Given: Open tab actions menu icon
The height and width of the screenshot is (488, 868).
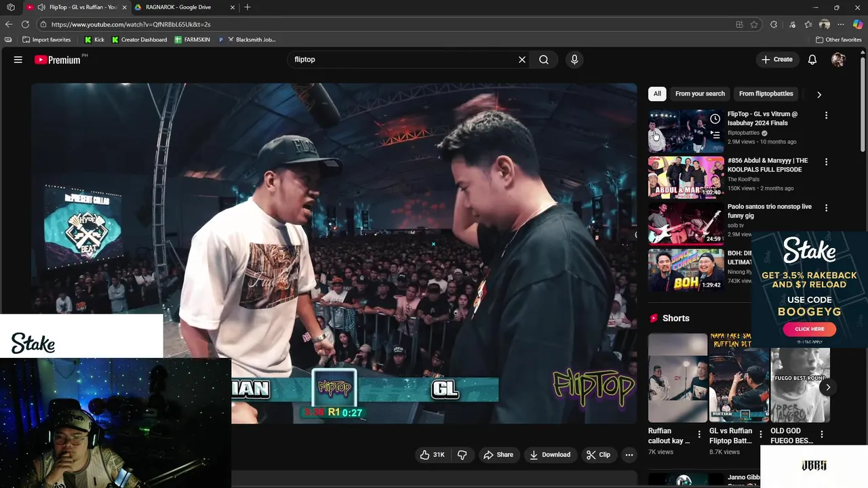Looking at the screenshot, I should coord(11,7).
